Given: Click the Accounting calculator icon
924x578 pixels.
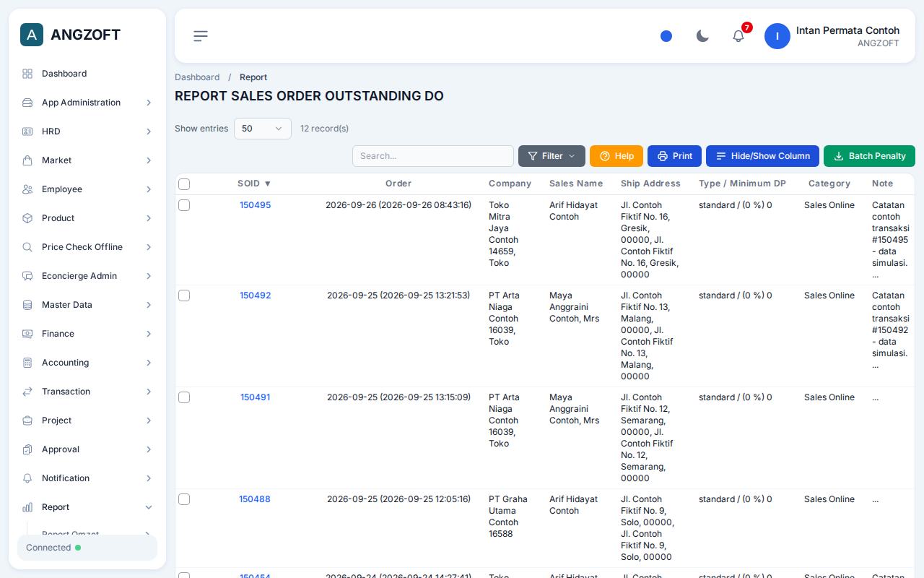Looking at the screenshot, I should pyautogui.click(x=27, y=363).
